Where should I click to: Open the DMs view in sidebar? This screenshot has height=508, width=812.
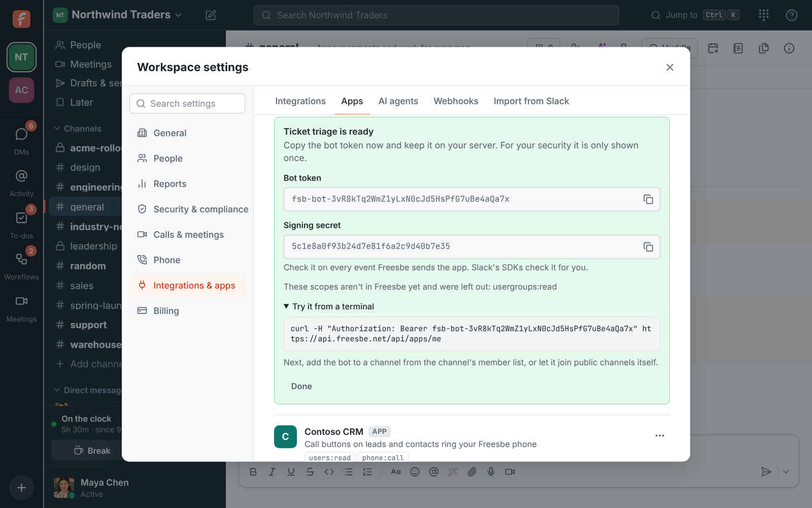(x=21, y=139)
